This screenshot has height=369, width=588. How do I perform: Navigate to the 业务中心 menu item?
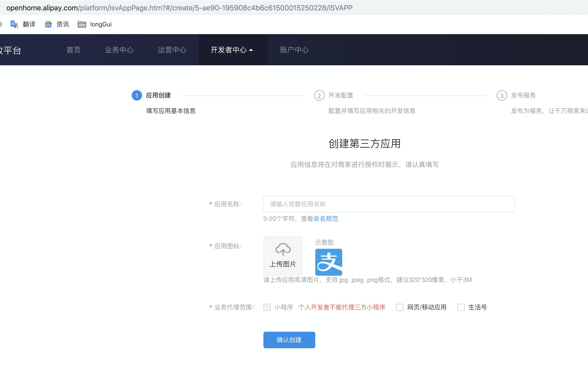(119, 50)
